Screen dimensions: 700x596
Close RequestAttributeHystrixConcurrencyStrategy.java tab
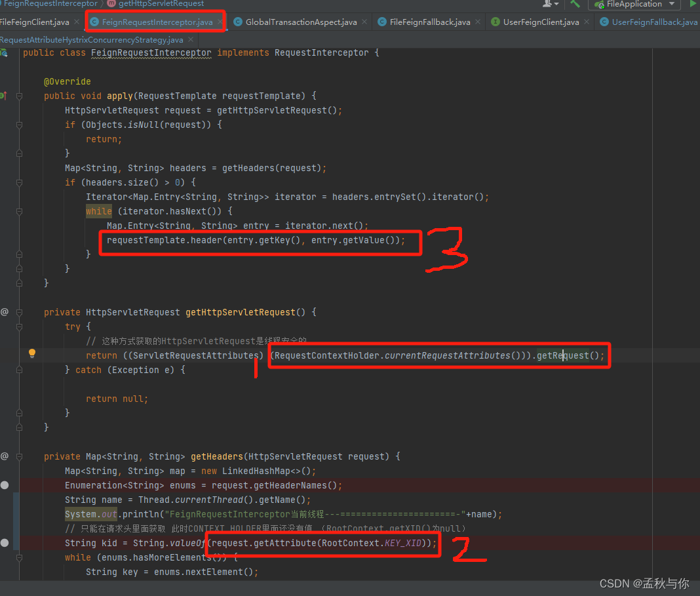191,39
